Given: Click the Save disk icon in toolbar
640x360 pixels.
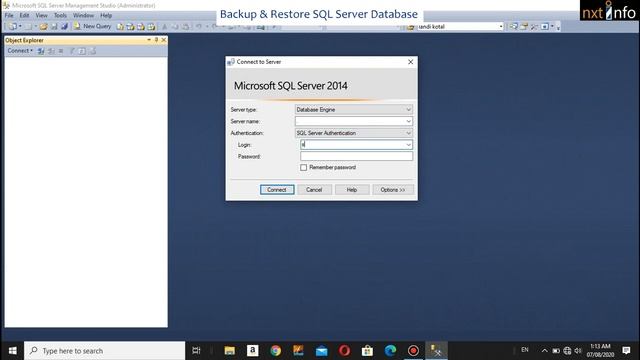Looking at the screenshot, I should point(54,27).
